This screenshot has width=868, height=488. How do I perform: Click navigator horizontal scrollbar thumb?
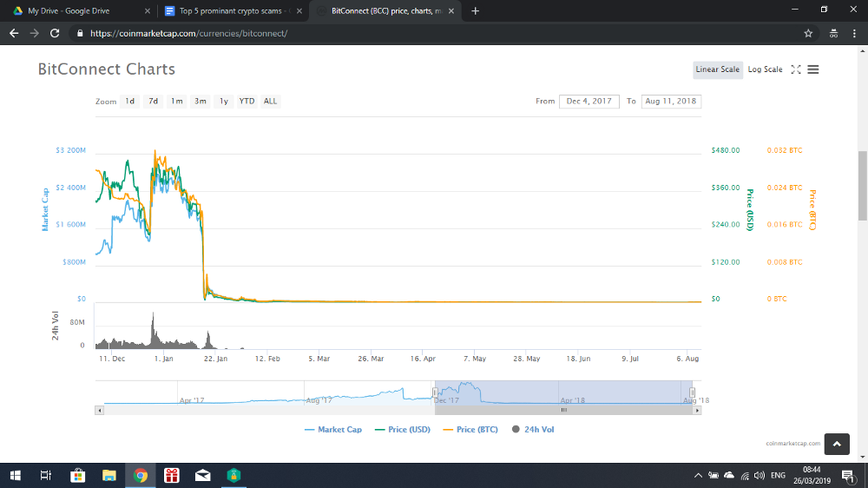click(x=563, y=411)
